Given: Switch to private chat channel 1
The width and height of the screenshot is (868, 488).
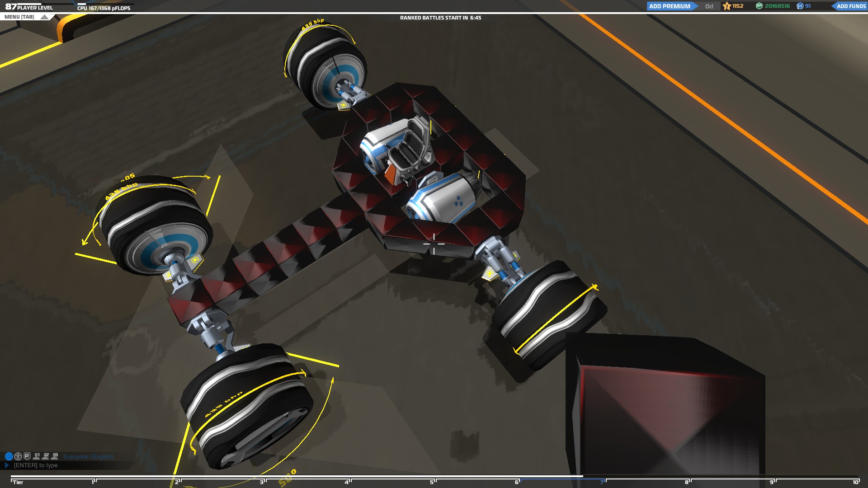Looking at the screenshot, I should (36, 456).
